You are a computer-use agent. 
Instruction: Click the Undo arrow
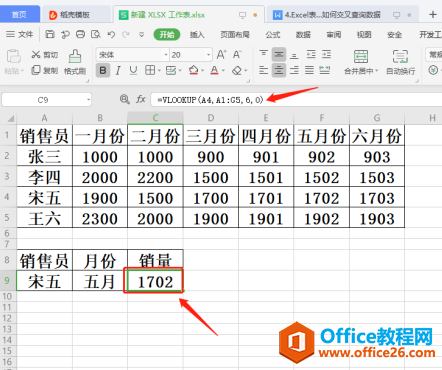coord(111,34)
